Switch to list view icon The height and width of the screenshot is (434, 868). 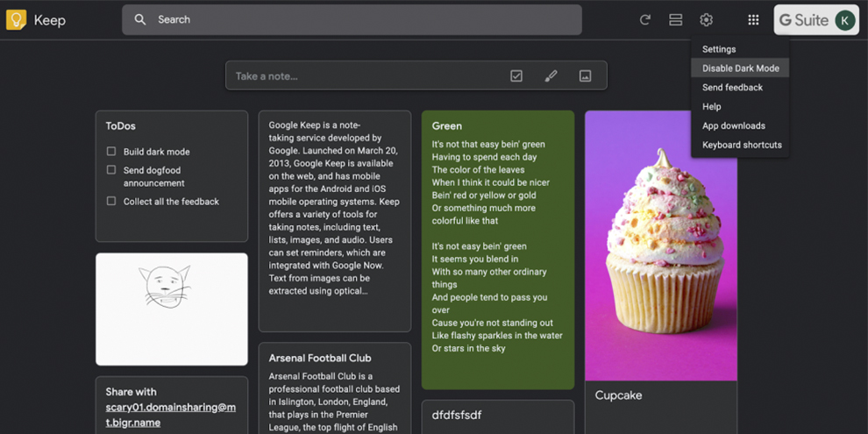[x=675, y=20]
